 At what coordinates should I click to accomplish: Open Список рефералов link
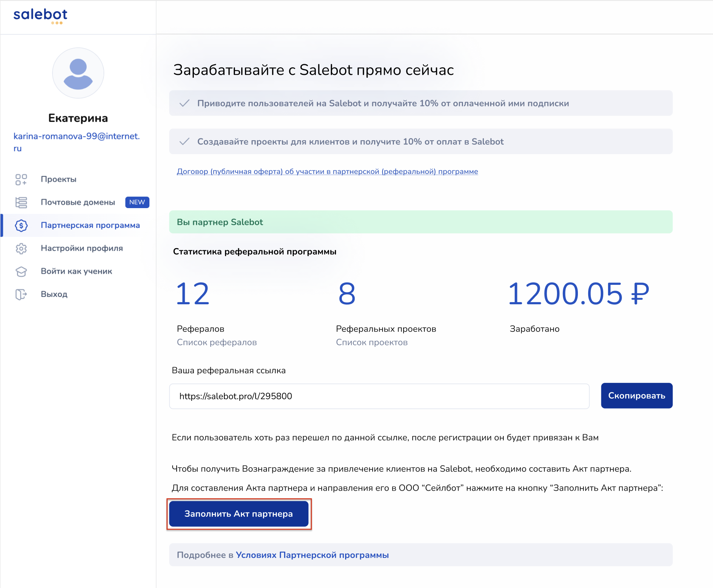pyautogui.click(x=217, y=342)
